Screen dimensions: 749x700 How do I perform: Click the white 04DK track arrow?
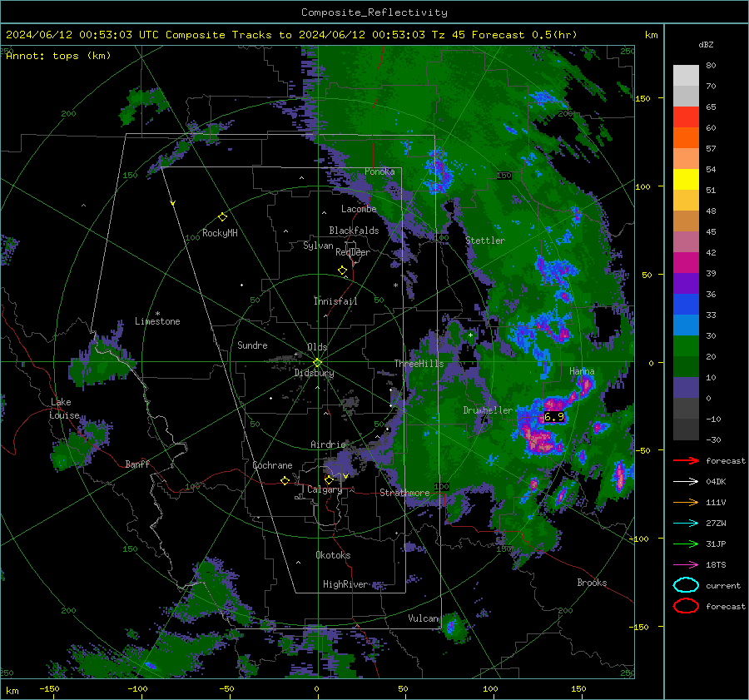686,482
